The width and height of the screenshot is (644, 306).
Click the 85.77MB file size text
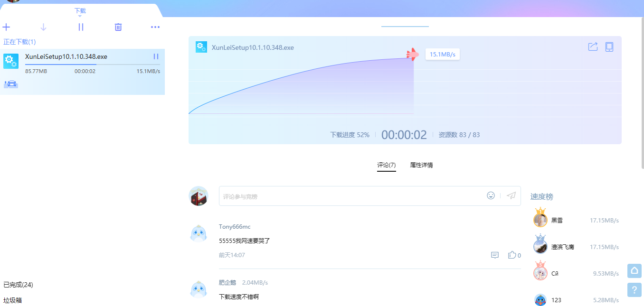coord(36,71)
